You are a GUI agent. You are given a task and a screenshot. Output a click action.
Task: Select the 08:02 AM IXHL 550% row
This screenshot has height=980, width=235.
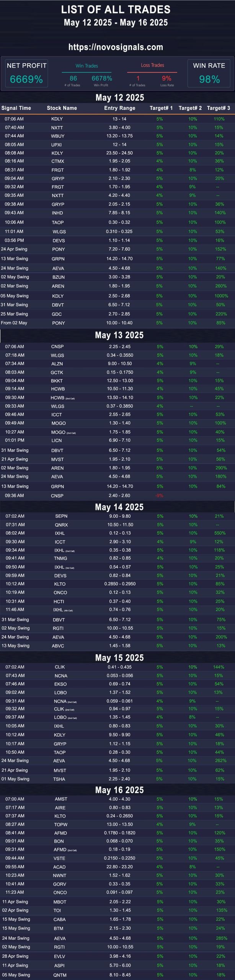(117, 533)
